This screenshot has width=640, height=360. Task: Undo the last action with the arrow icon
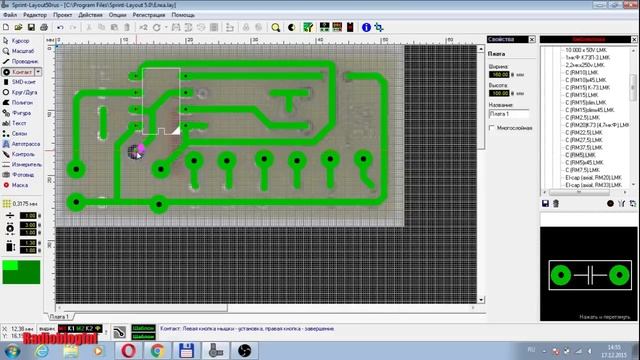[60, 27]
